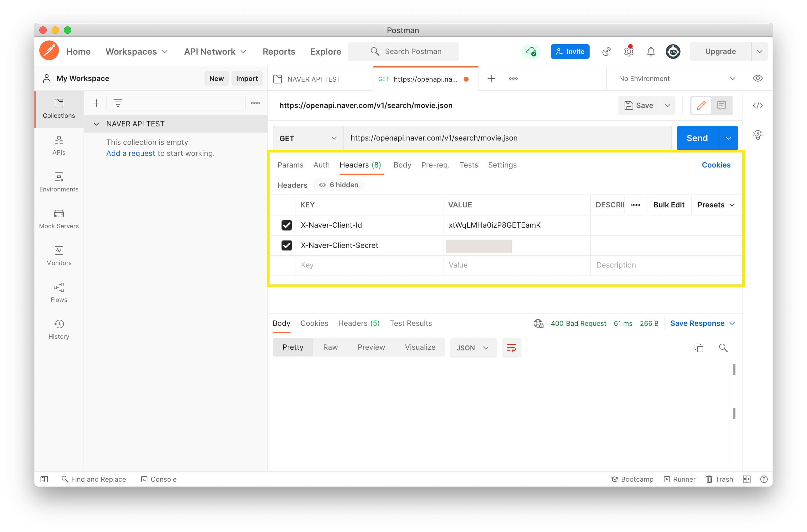Click the response body vertical scrollbar

click(x=733, y=370)
